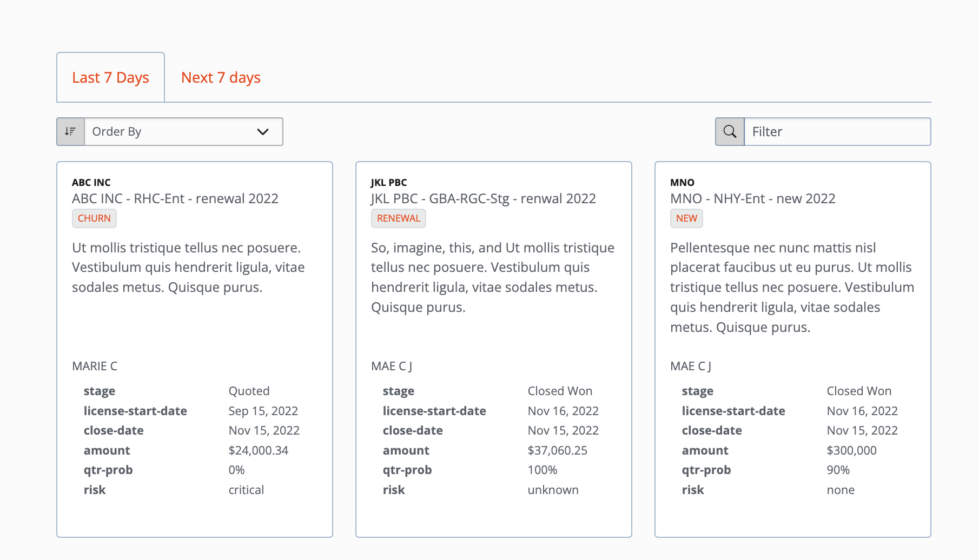
Task: Click the sort order icon button
Action: (x=70, y=131)
